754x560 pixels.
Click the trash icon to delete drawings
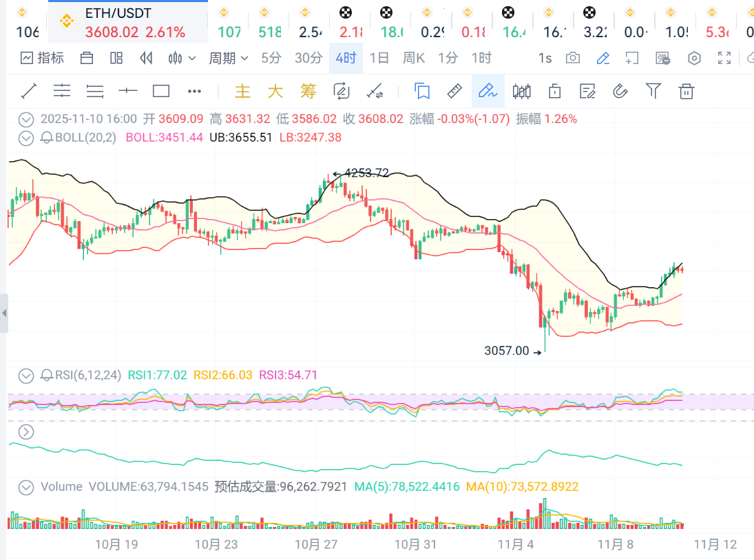[x=686, y=91]
